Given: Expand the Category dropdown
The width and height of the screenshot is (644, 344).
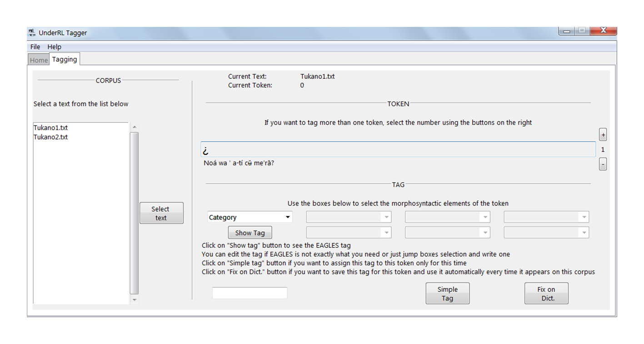Looking at the screenshot, I should 250,218.
